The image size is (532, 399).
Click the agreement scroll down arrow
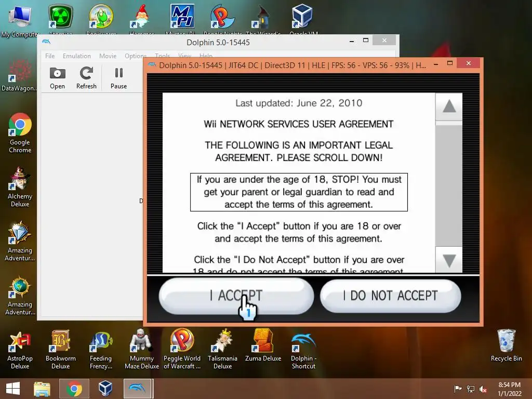pyautogui.click(x=449, y=260)
